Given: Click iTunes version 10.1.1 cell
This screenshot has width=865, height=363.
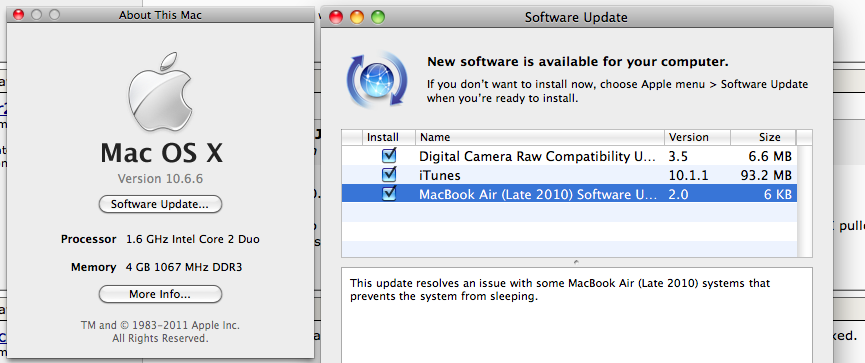Looking at the screenshot, I should [x=687, y=175].
